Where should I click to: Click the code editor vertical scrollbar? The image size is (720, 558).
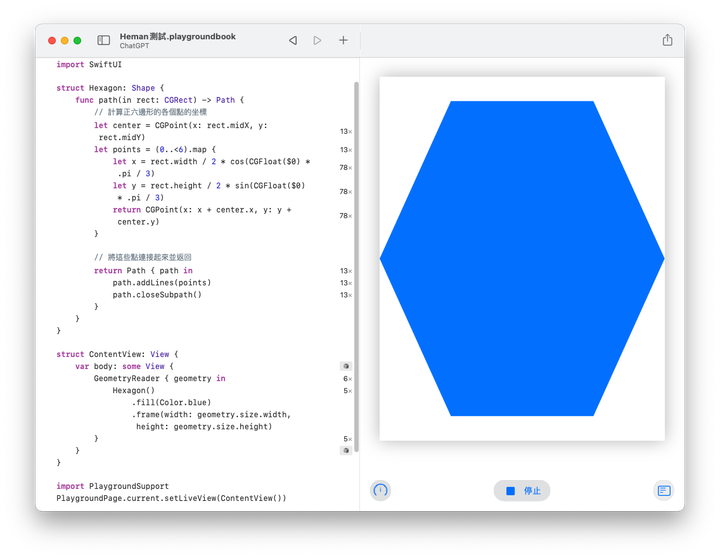tap(356, 250)
